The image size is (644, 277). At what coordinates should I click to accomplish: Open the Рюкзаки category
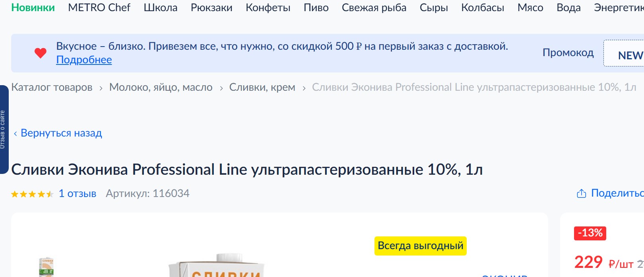211,8
